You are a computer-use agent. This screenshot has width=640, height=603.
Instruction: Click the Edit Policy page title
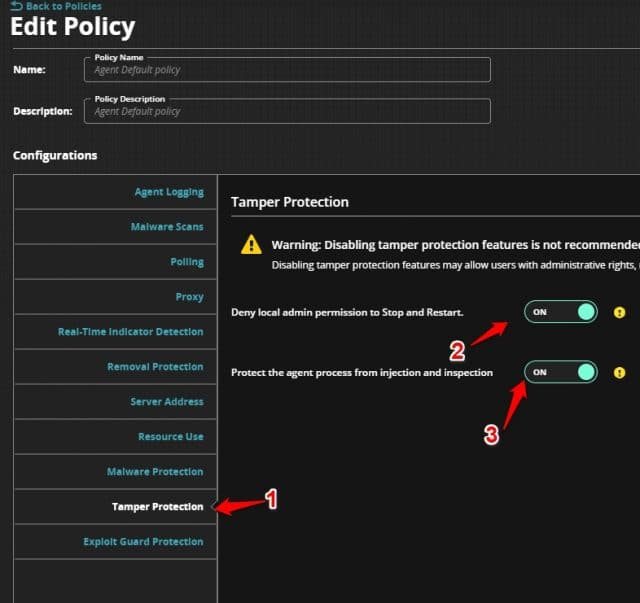point(73,27)
